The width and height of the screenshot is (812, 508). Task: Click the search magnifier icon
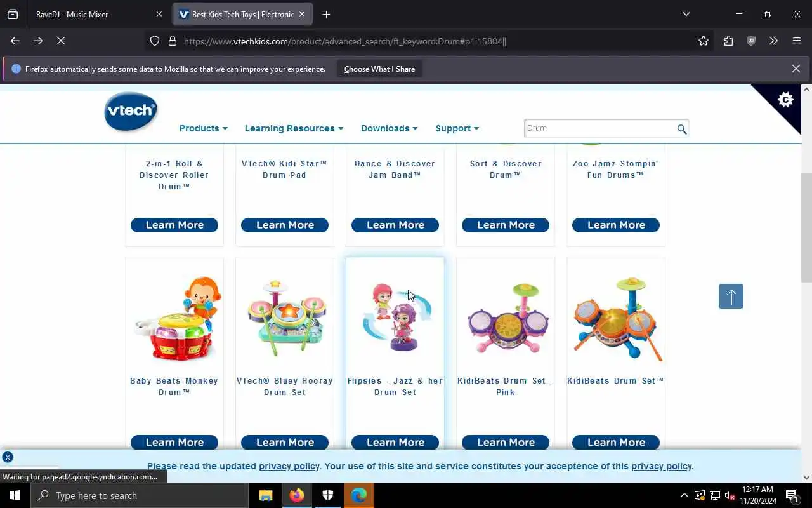tap(681, 129)
